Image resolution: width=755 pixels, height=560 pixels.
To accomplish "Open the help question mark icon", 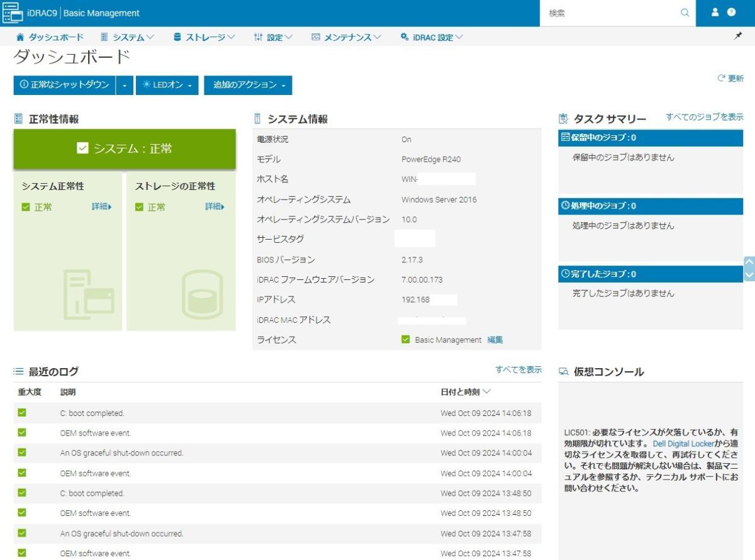I will pyautogui.click(x=731, y=12).
